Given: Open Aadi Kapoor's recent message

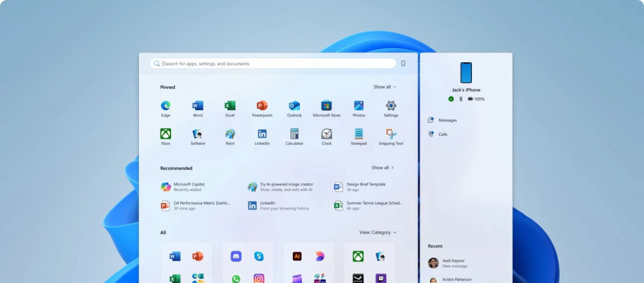Looking at the screenshot, I should pyautogui.click(x=453, y=263).
